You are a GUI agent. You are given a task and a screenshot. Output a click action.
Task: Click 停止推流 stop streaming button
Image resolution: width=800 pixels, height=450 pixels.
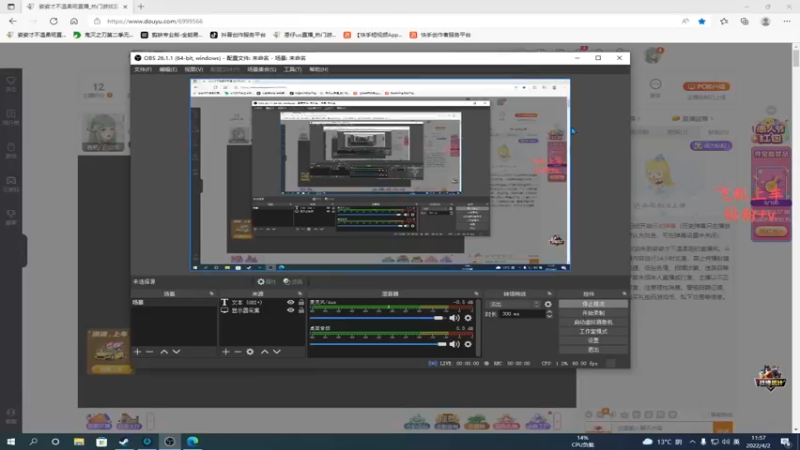pyautogui.click(x=593, y=304)
